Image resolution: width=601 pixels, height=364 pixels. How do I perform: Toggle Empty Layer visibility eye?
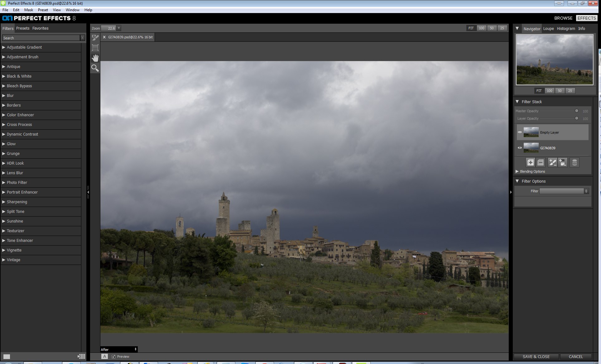click(x=520, y=132)
